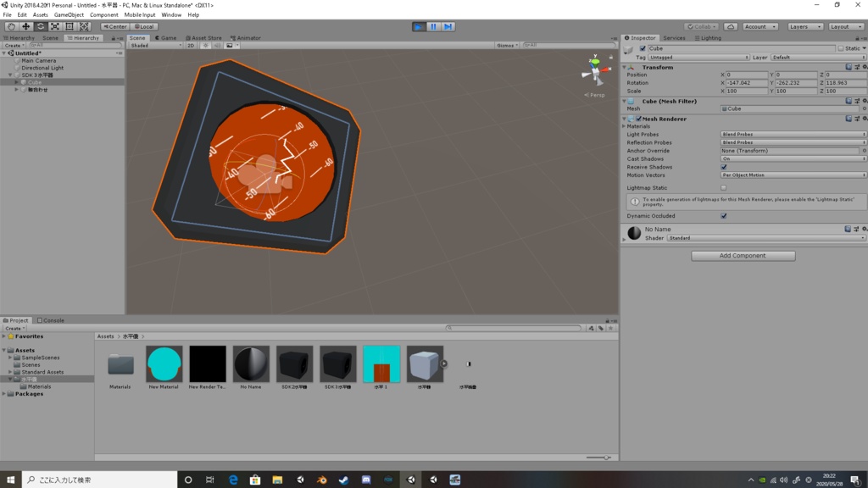Image resolution: width=868 pixels, height=488 pixels.
Task: Click the scene orientation gizmo
Action: click(596, 70)
